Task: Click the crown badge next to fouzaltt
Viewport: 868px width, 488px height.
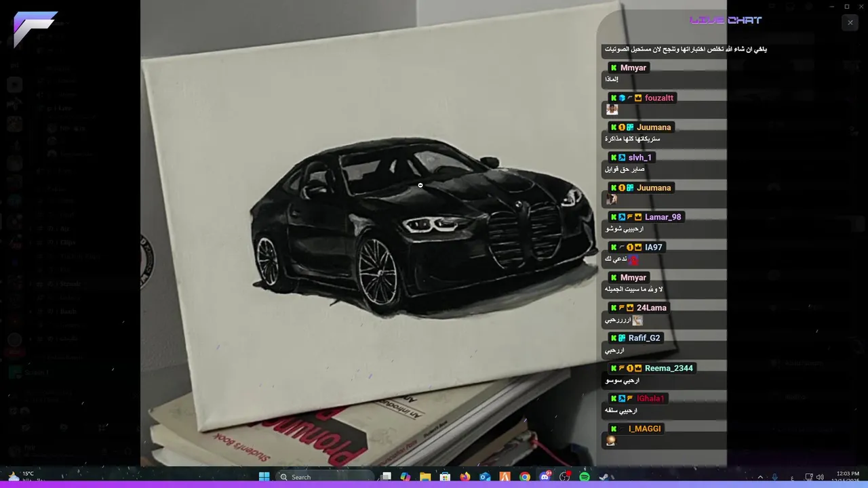Action: [x=638, y=98]
